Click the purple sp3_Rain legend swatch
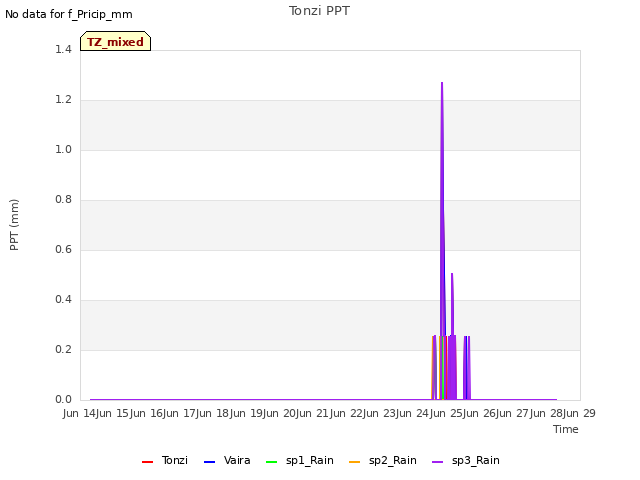 point(438,462)
